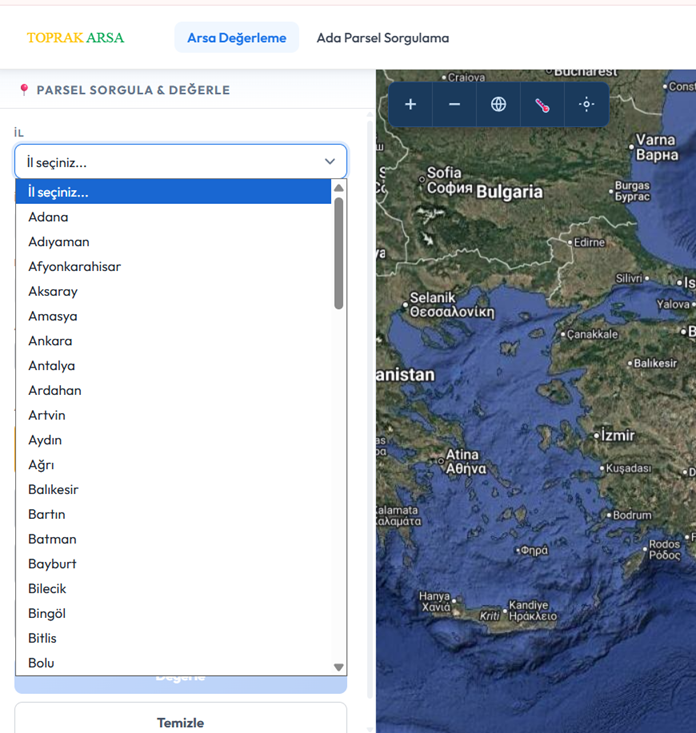The width and height of the screenshot is (696, 733).
Task: Zoom in with the plus map button
Action: (410, 104)
